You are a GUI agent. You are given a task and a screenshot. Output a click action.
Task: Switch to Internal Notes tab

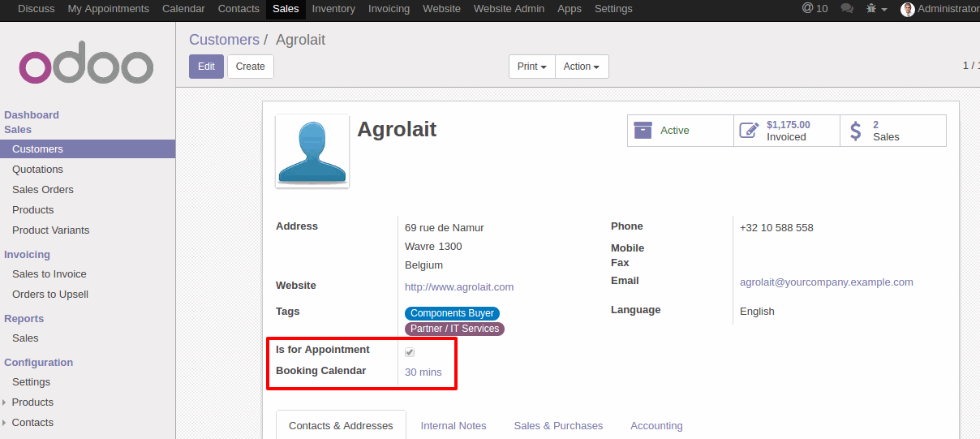click(453, 425)
